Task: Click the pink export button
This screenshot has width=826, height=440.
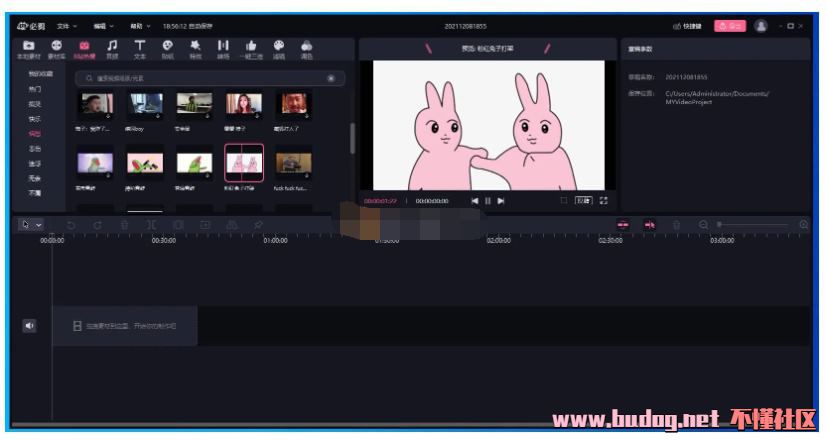Action: 729,25
